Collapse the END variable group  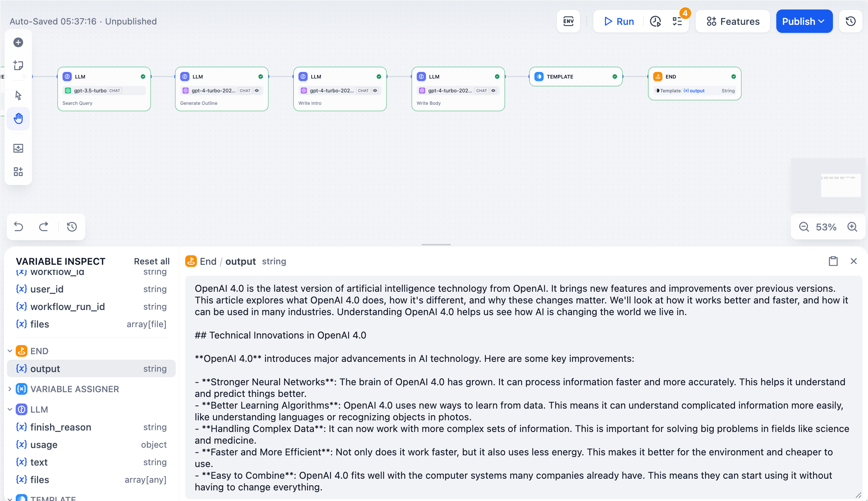coord(10,351)
